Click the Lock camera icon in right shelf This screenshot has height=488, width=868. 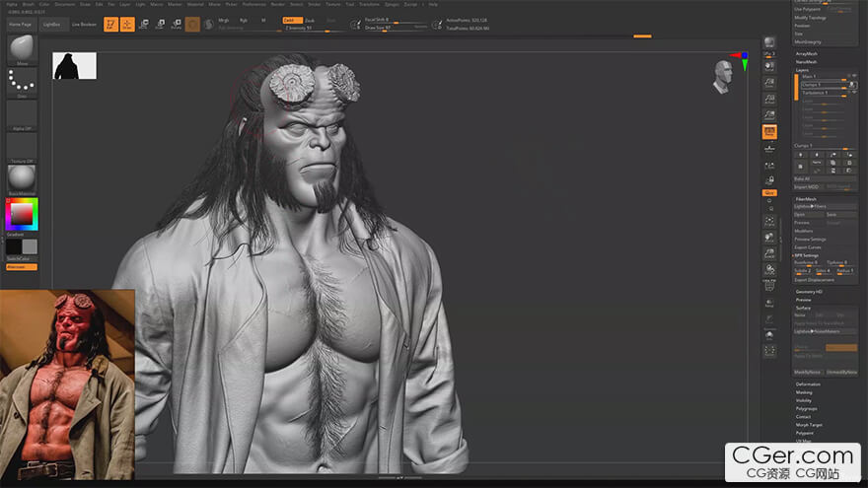pyautogui.click(x=769, y=180)
